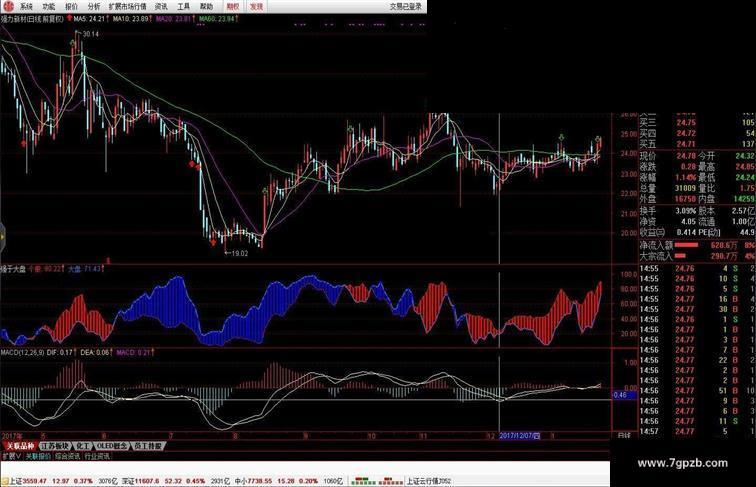Click the MA10: 23.89 indicator label

point(131,19)
